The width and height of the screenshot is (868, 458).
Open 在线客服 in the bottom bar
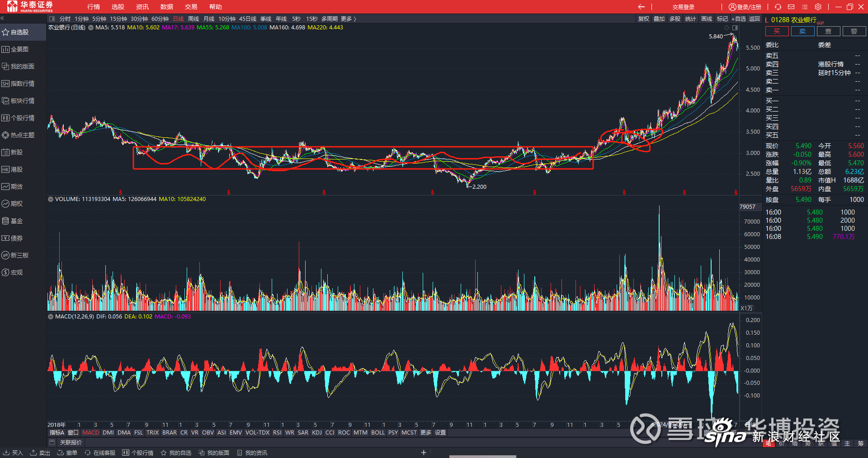pyautogui.click(x=100, y=453)
